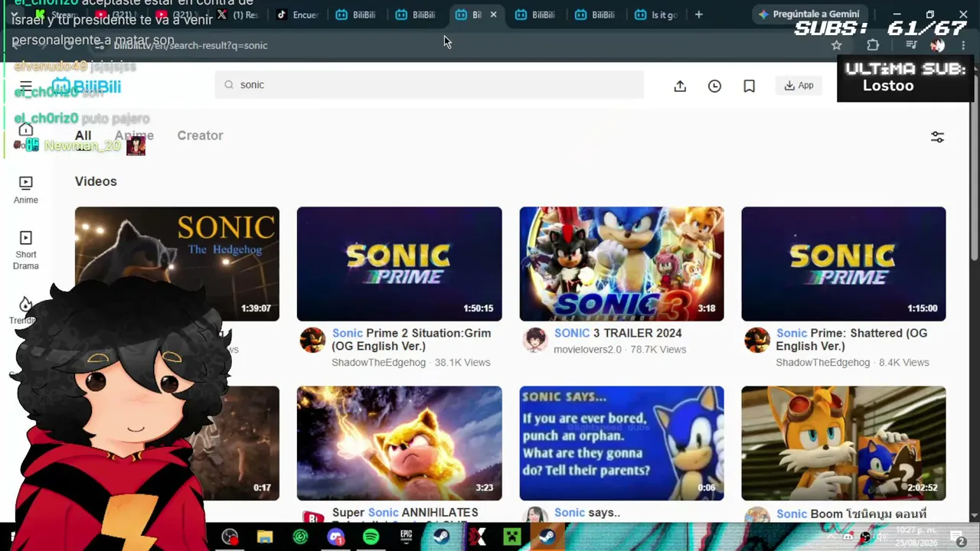Image resolution: width=980 pixels, height=551 pixels.
Task: Select the Creator results tab
Action: click(201, 135)
